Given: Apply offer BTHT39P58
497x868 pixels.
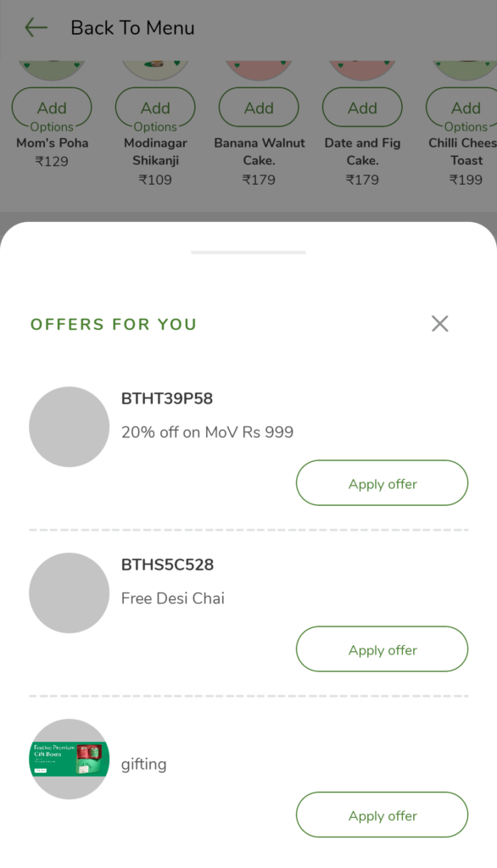Looking at the screenshot, I should pos(383,482).
